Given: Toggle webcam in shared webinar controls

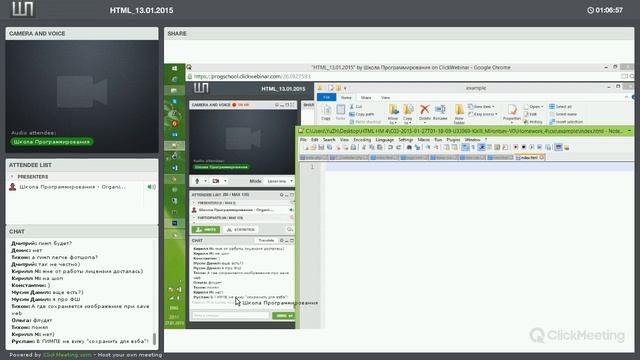Looking at the screenshot, I should point(216,181).
